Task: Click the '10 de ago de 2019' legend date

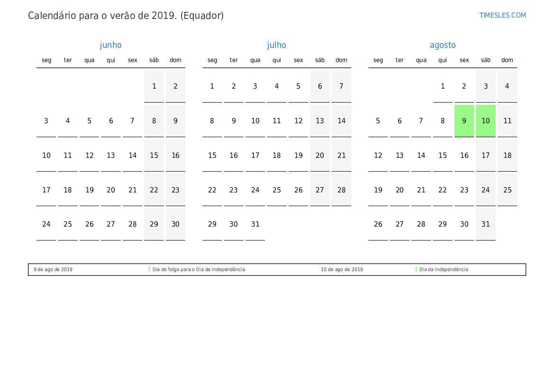Action: coord(342,270)
